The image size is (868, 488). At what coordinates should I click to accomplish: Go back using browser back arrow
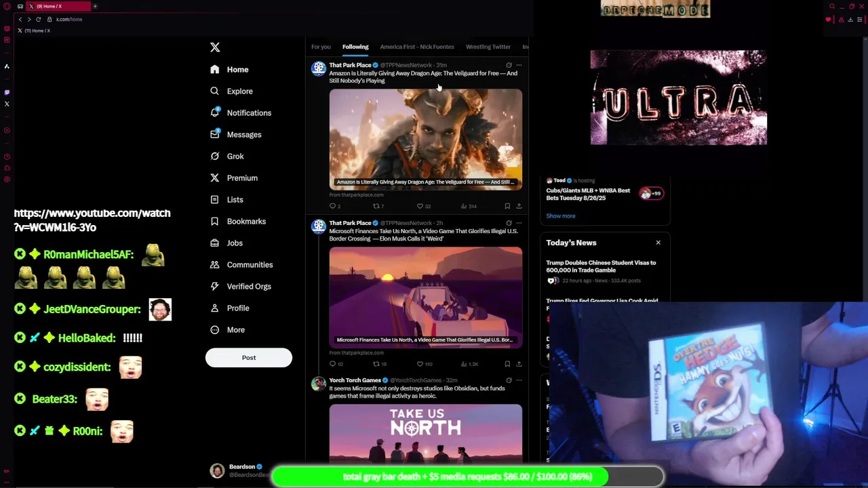coord(20,19)
